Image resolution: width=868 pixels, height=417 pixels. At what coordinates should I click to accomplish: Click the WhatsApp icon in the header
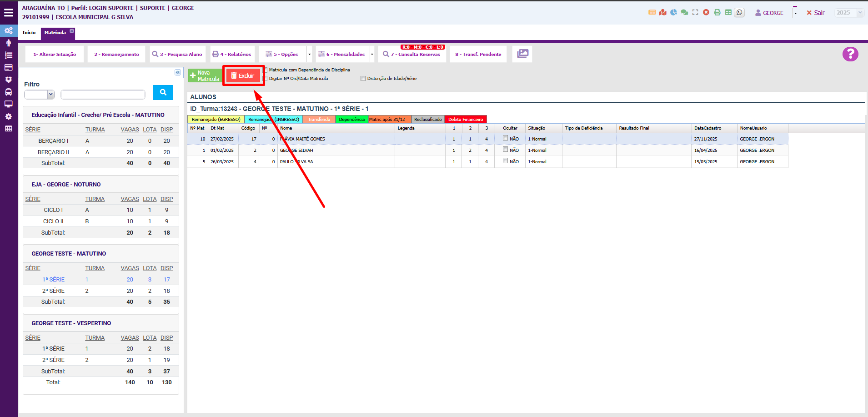pos(739,13)
